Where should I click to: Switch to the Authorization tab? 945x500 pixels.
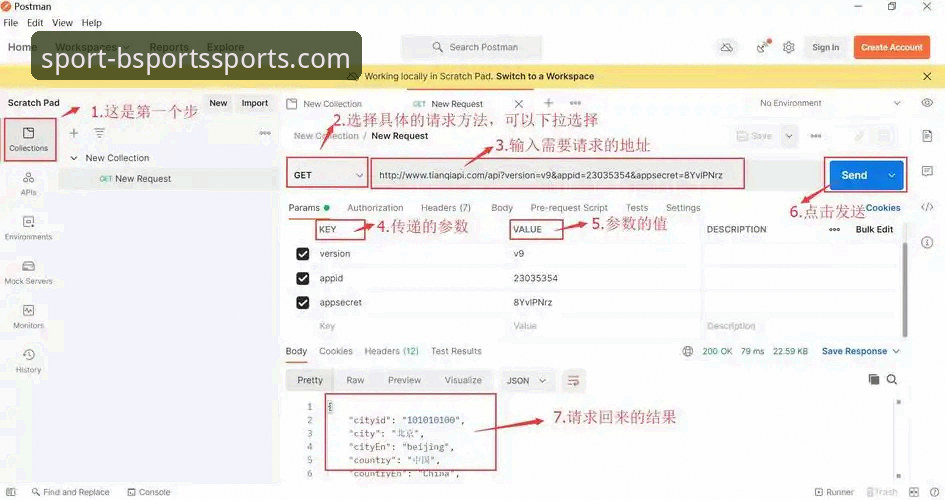[375, 208]
